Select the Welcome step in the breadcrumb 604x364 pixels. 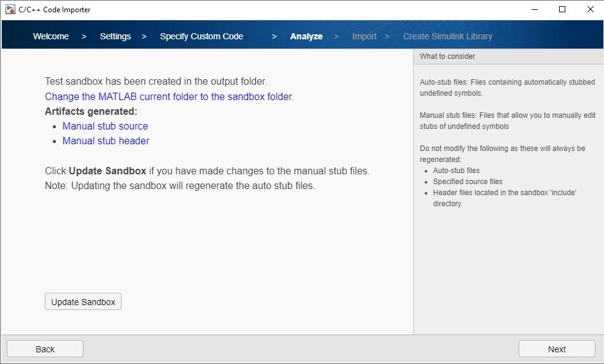(51, 36)
